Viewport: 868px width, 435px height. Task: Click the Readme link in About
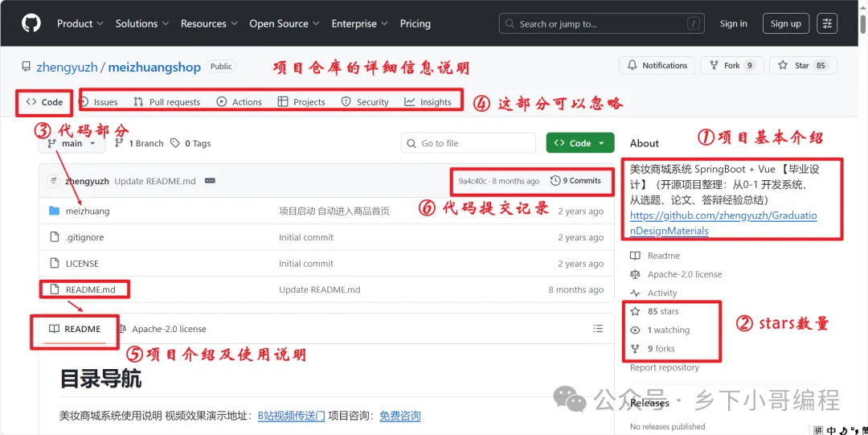655,256
